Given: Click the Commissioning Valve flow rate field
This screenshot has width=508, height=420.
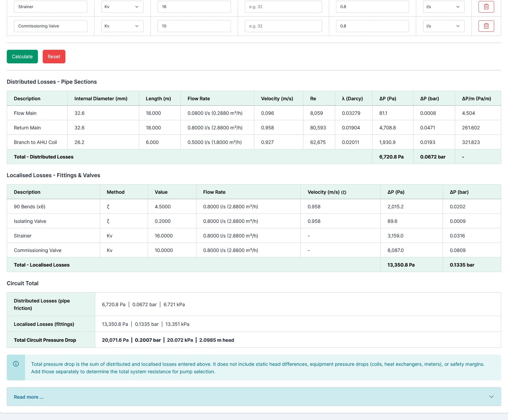Looking at the screenshot, I should click(x=372, y=26).
